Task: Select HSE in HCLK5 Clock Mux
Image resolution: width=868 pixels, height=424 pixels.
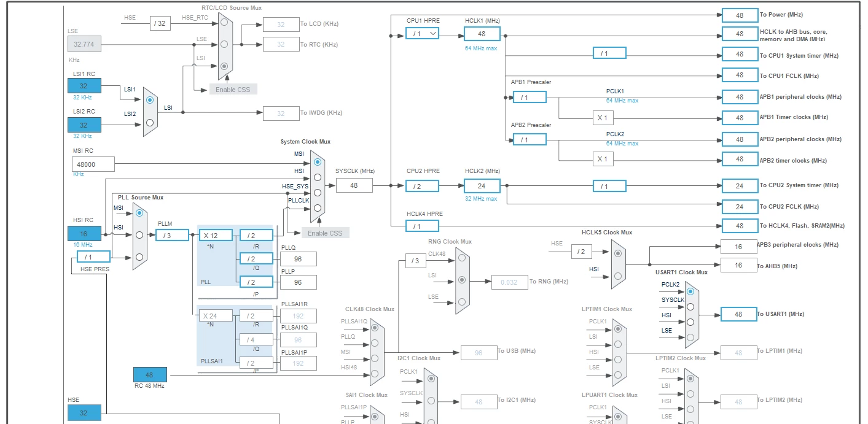Action: point(617,253)
